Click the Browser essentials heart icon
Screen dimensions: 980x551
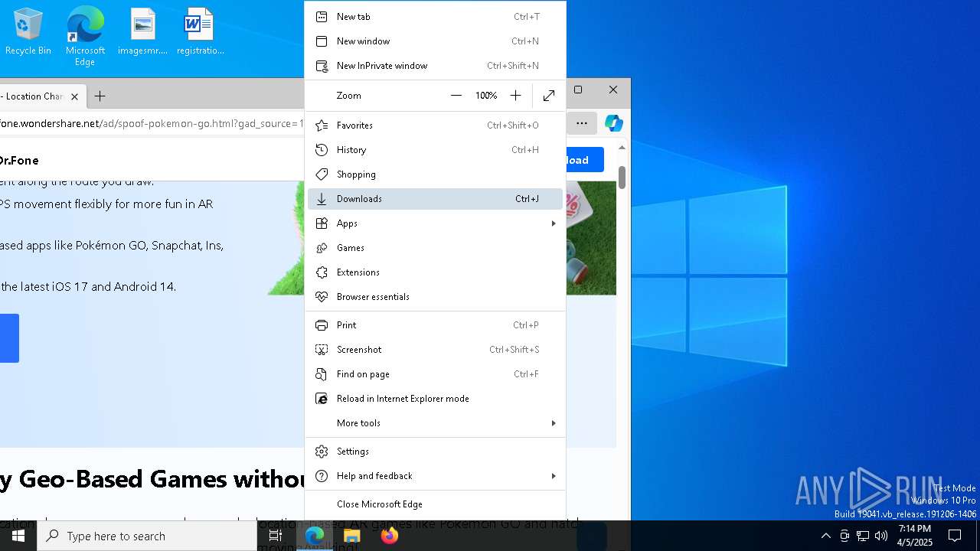point(322,297)
